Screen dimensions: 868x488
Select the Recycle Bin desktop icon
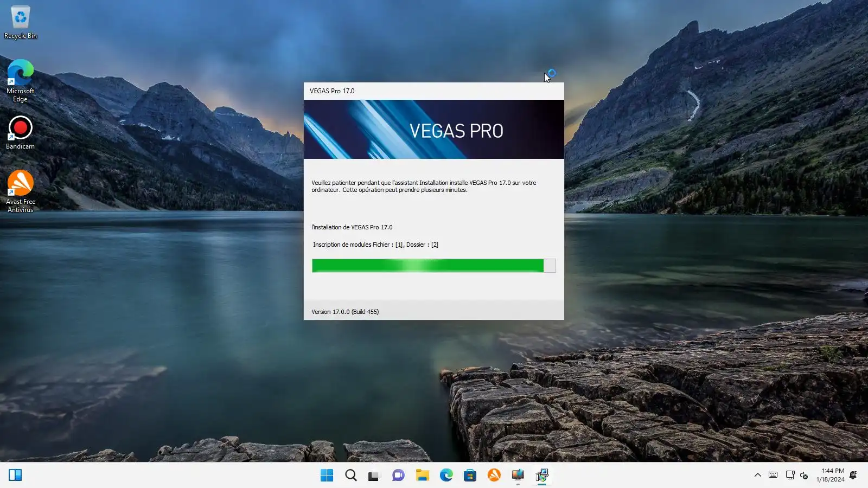click(21, 23)
